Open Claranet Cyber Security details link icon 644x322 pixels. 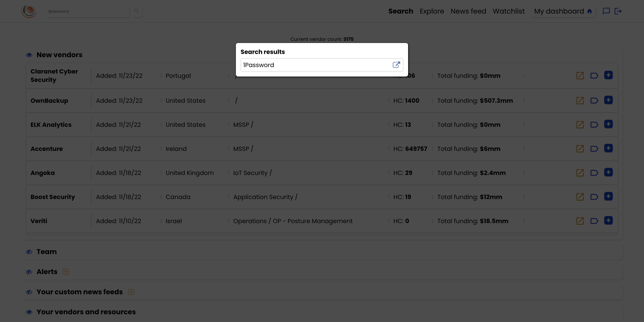[580, 76]
